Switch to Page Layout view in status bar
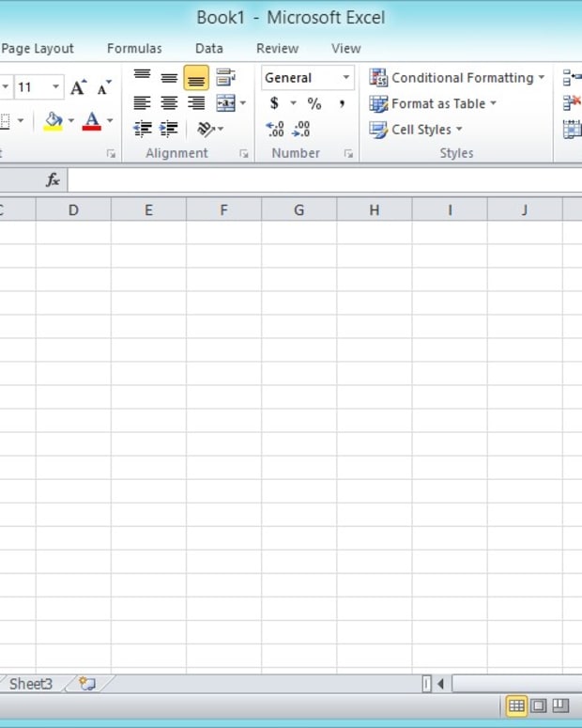Image resolution: width=582 pixels, height=728 pixels. pyautogui.click(x=538, y=705)
